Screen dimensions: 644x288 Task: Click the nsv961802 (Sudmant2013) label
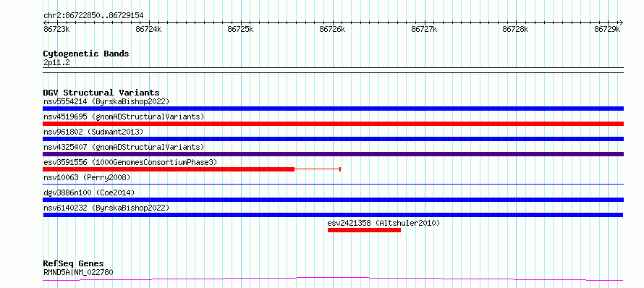coord(93,132)
